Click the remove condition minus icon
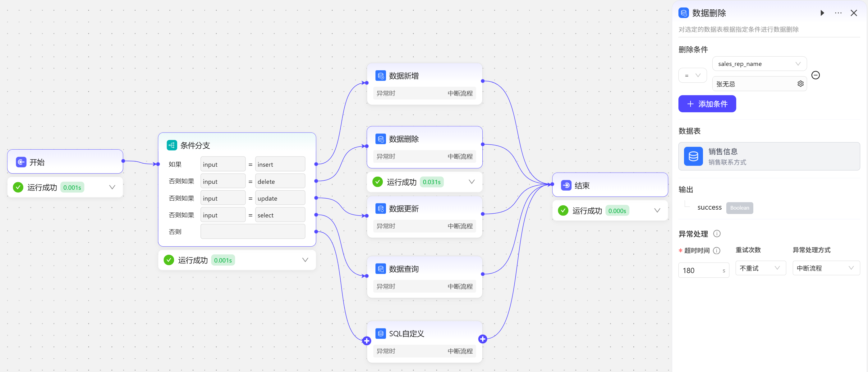The height and width of the screenshot is (372, 868). click(x=815, y=75)
